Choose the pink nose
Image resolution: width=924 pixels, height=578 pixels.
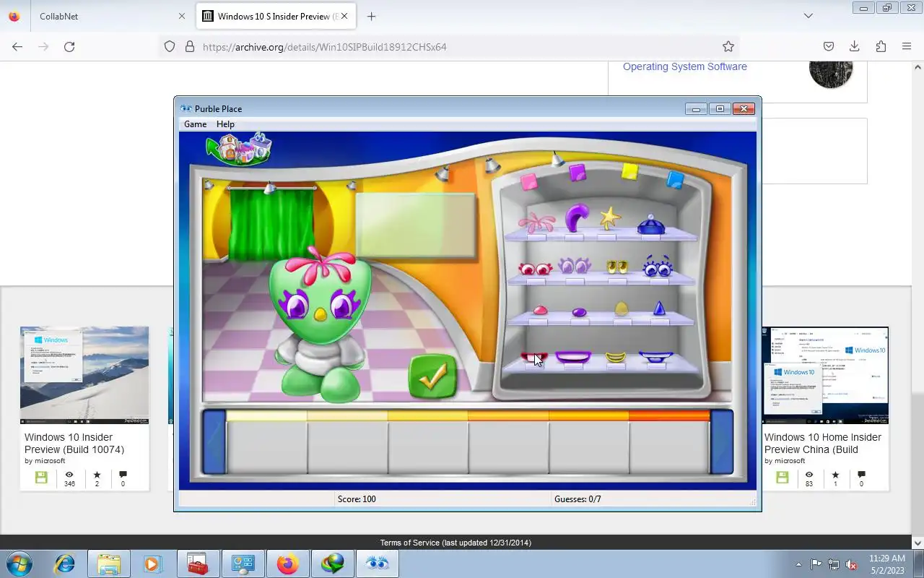[x=540, y=311]
